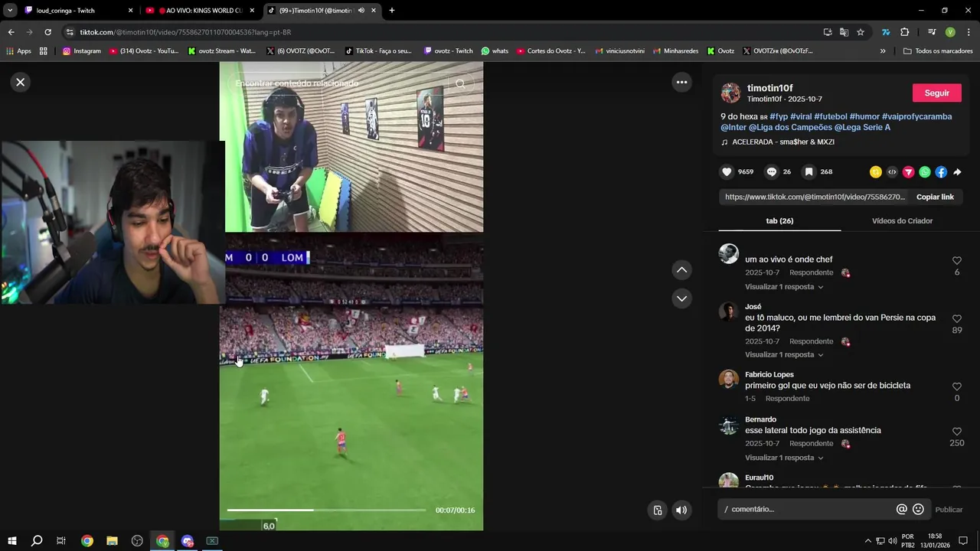
Task: Save video with bookmark icon
Action: tap(808, 172)
